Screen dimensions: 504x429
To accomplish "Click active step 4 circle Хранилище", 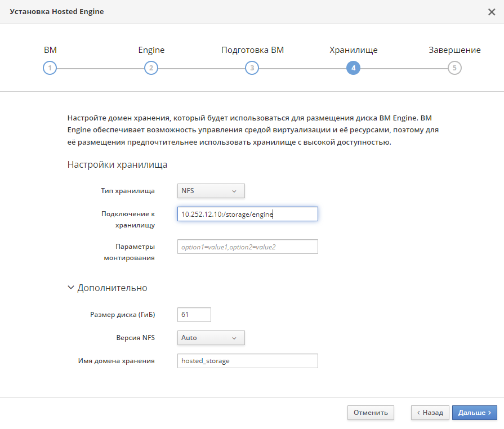I will pos(353,68).
